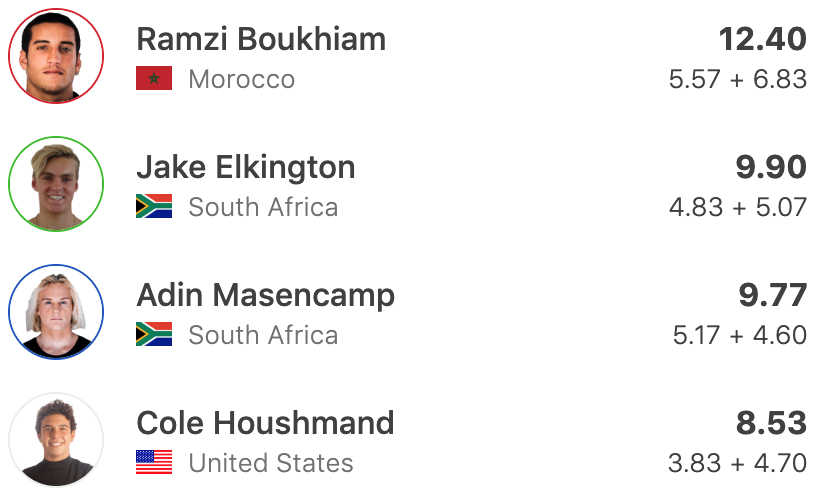Open Cole Houshmand's athlete name link
Image resolution: width=830 pixels, height=500 pixels.
[x=266, y=423]
